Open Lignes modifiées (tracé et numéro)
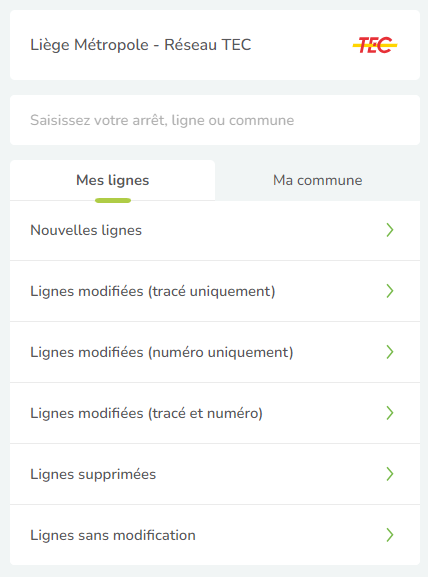 (215, 413)
